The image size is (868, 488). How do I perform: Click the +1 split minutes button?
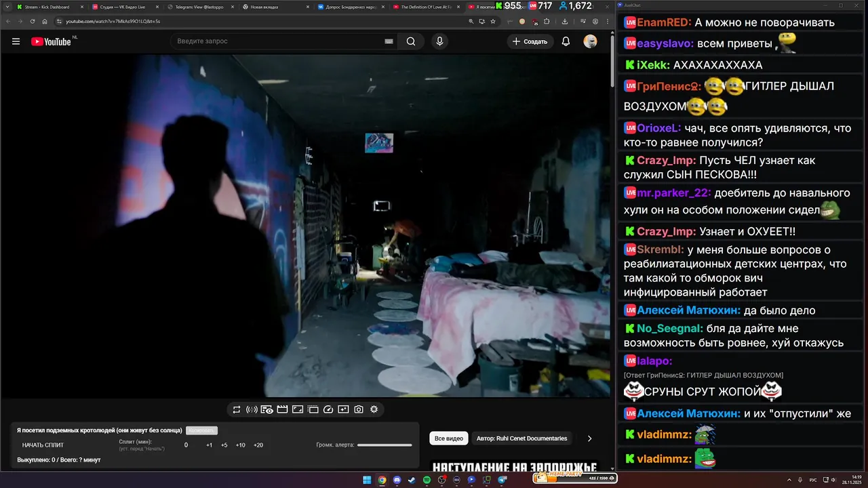(210, 445)
